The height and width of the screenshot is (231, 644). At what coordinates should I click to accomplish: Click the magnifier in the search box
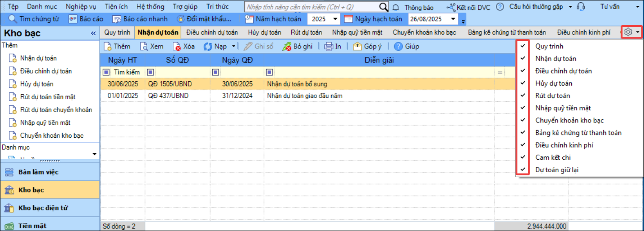(x=383, y=7)
